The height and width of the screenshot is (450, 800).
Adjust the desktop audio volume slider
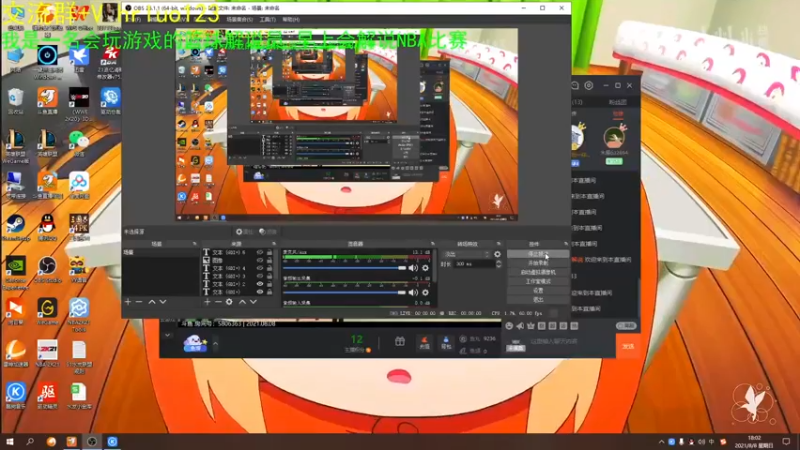[x=344, y=292]
